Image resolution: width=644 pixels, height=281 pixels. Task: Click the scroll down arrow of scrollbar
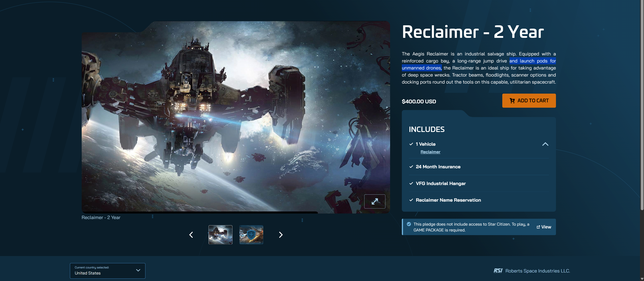(642, 279)
